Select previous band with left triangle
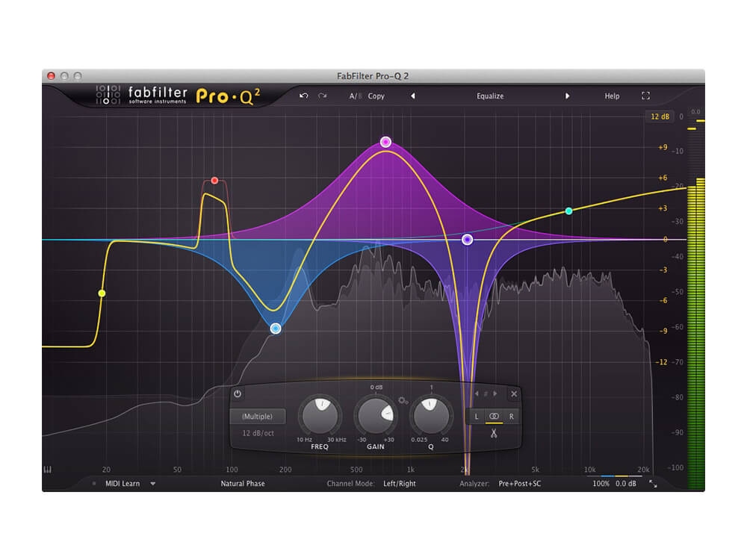This screenshot has width=747, height=560. tap(477, 393)
